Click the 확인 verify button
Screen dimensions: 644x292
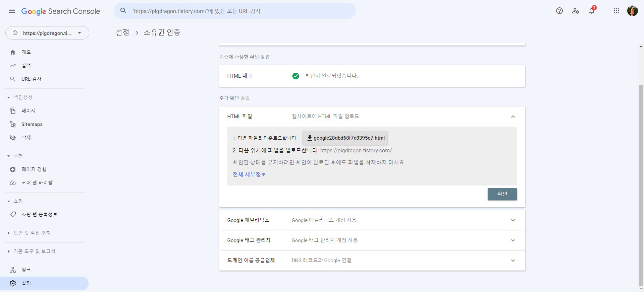point(502,194)
